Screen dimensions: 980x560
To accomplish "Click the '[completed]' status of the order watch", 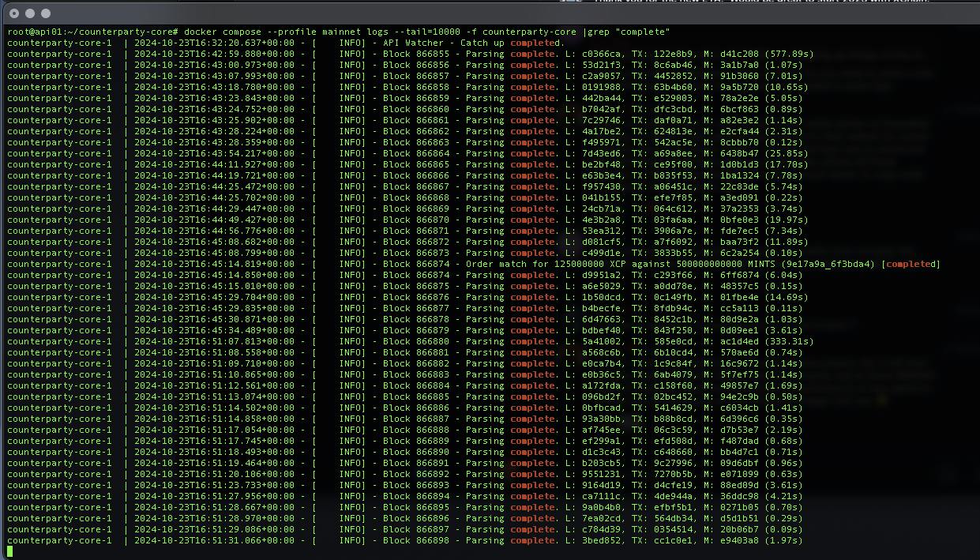I will point(911,264).
